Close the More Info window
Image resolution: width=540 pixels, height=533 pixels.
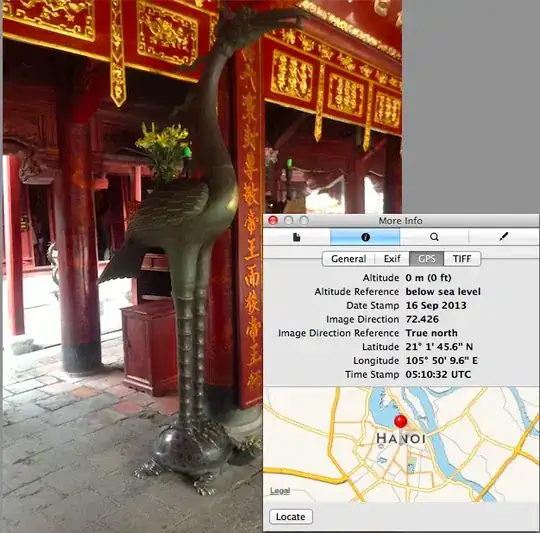click(x=273, y=220)
